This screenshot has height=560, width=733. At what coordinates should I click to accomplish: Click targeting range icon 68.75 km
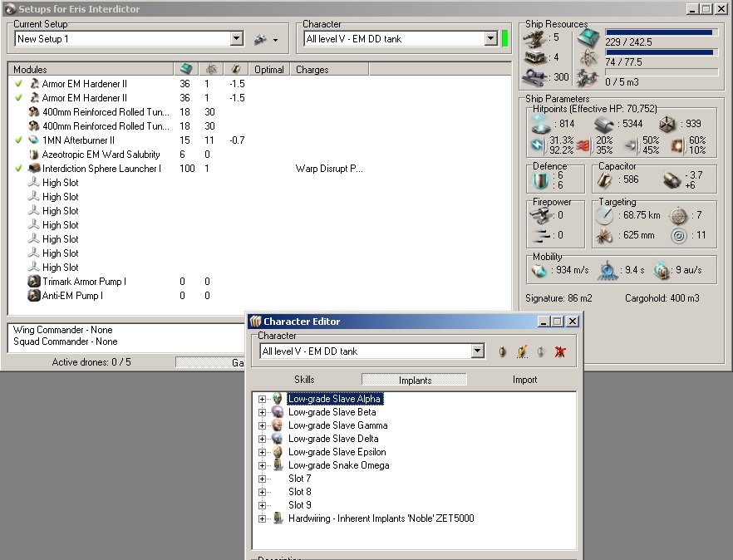point(604,215)
